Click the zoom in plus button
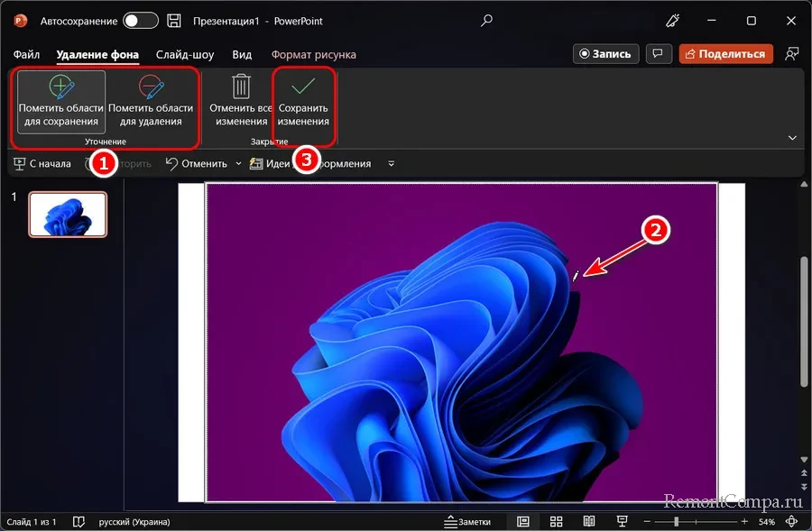 pyautogui.click(x=744, y=522)
